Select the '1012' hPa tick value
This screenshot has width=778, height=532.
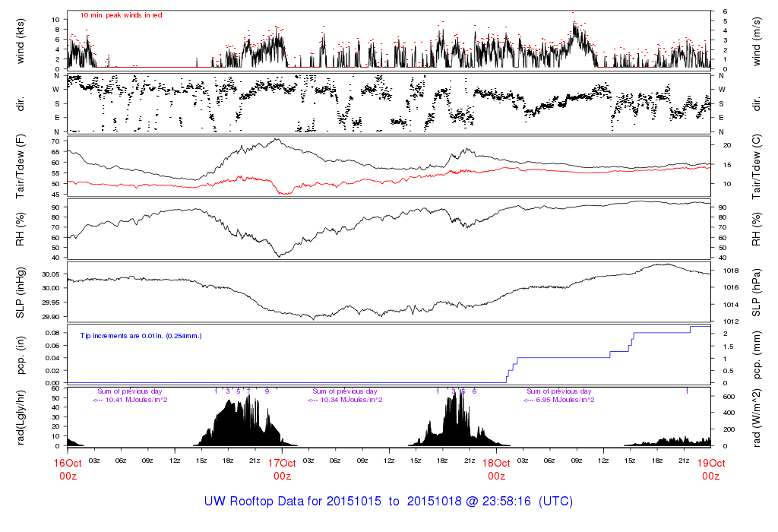[x=731, y=321]
